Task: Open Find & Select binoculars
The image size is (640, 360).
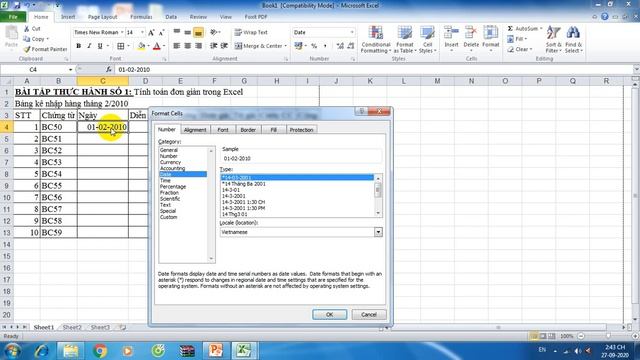Action: (x=573, y=40)
